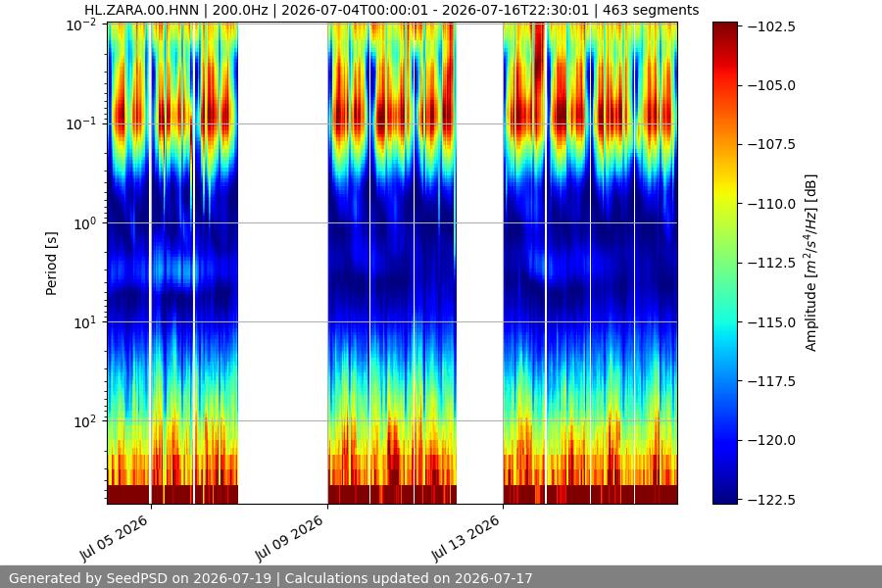882x588 pixels.
Task: Click the plot title starting HL.ZARA.00.HNN
Action: click(x=391, y=10)
